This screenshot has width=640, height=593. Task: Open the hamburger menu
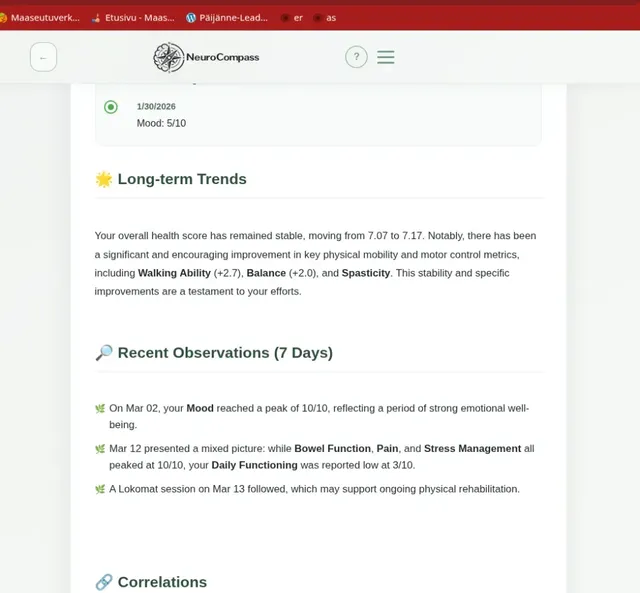(385, 57)
